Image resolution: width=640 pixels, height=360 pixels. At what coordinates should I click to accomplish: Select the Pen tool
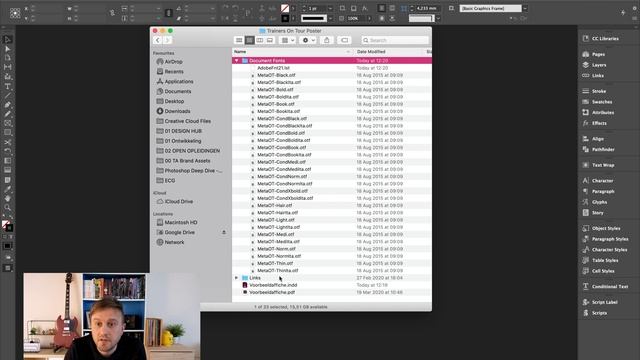pyautogui.click(x=7, y=105)
